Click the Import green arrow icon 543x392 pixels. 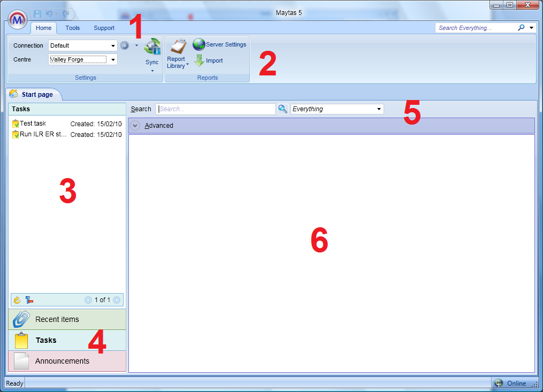[x=200, y=61]
